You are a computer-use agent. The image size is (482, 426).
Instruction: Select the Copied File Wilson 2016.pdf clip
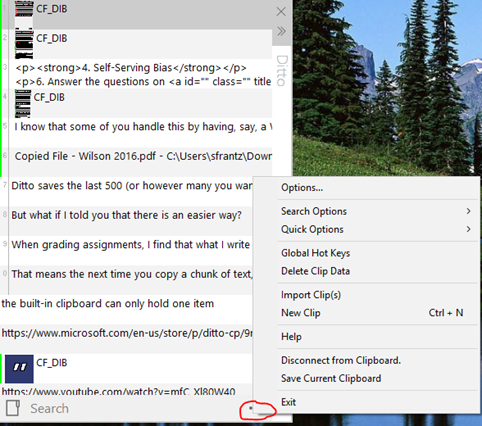143,156
